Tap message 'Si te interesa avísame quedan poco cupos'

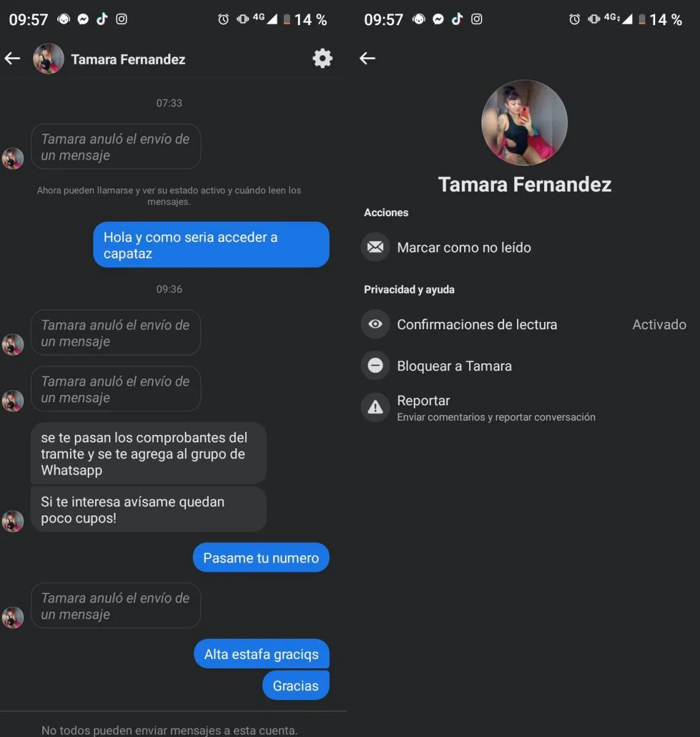pos(149,510)
